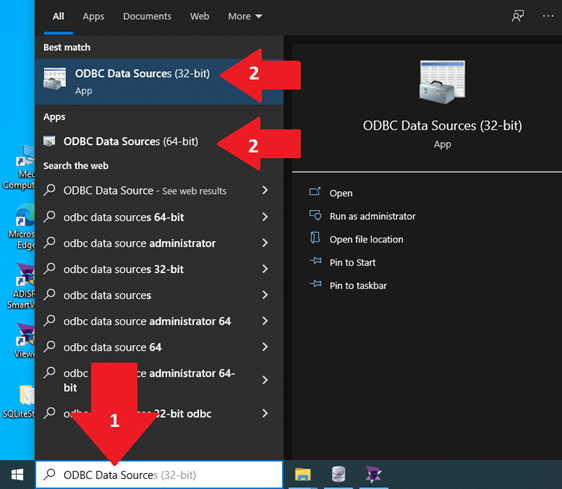Open File Explorer from the taskbar

pyautogui.click(x=303, y=475)
